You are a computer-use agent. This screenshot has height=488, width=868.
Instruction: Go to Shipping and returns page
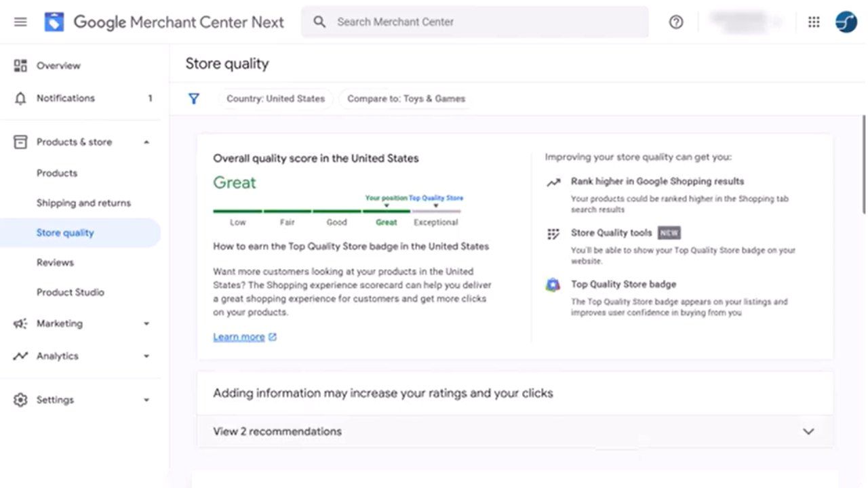[83, 203]
